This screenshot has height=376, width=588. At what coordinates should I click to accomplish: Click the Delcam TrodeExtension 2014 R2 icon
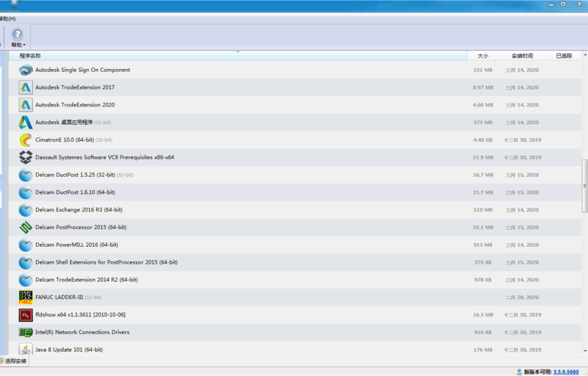point(26,280)
